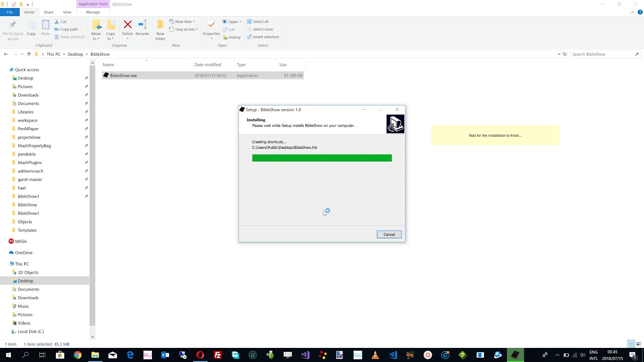The height and width of the screenshot is (362, 644).
Task: Open FileZilla from the taskbar
Action: point(217,355)
